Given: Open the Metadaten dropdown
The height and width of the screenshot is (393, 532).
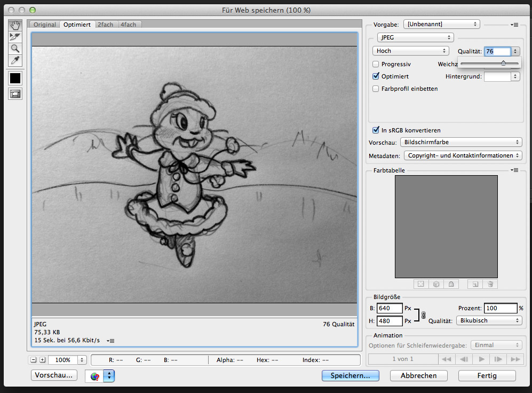Looking at the screenshot, I should (x=463, y=155).
